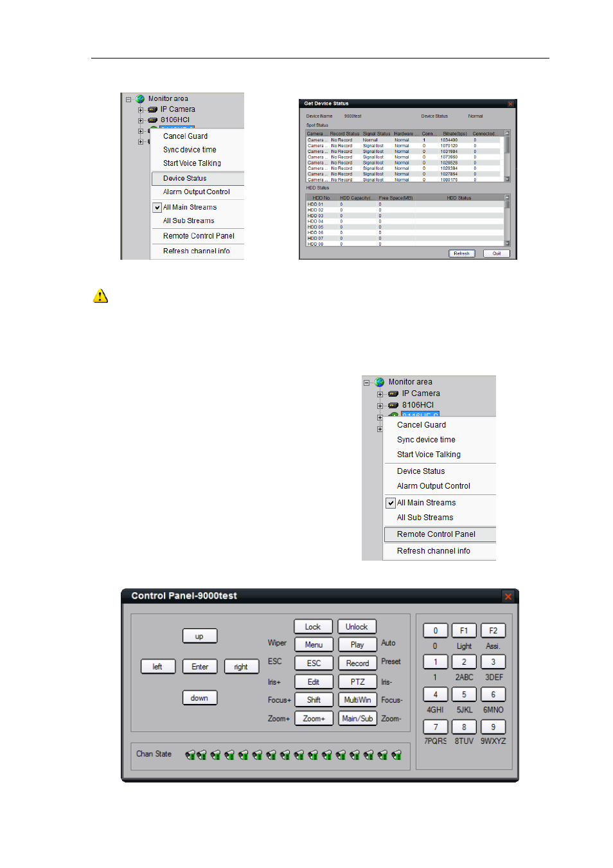The image size is (613, 868).
Task: Choose highlighted Device Status menu entry
Action: (x=198, y=178)
